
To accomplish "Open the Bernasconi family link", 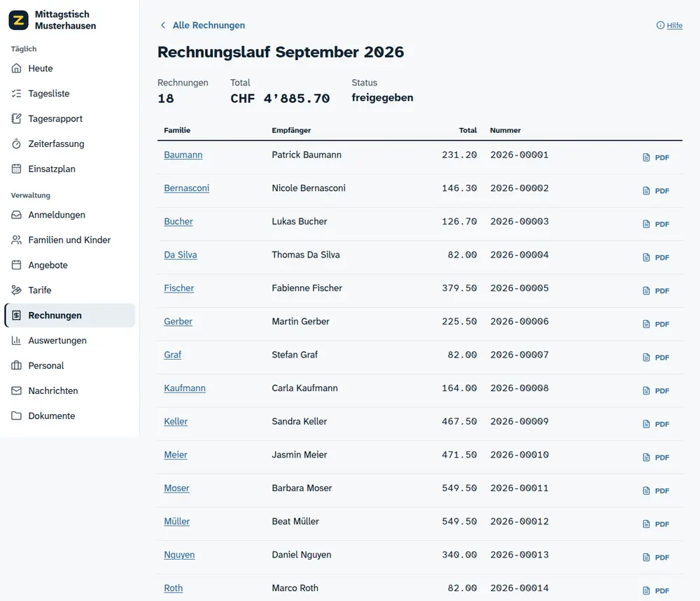I will (x=187, y=188).
